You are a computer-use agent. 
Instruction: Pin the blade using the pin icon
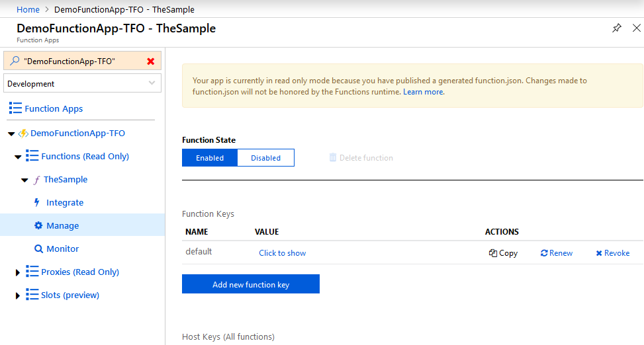click(616, 28)
